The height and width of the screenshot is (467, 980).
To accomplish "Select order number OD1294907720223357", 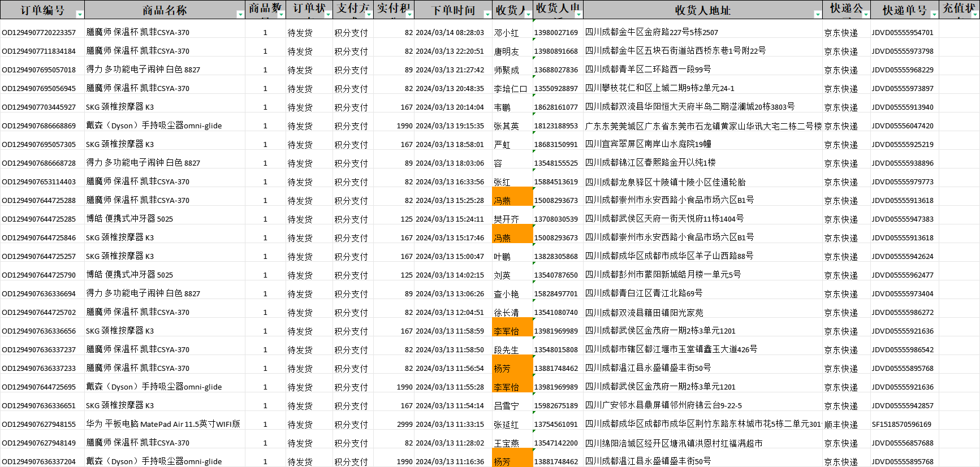I will [x=39, y=33].
